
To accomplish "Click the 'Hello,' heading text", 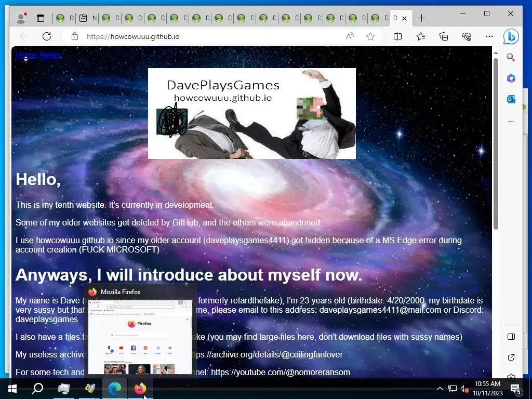I will pos(38,179).
